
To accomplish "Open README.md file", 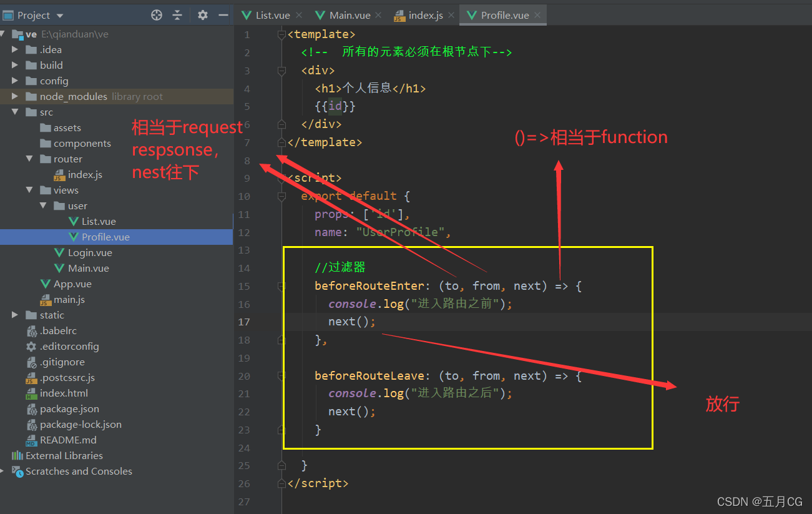I will click(61, 440).
